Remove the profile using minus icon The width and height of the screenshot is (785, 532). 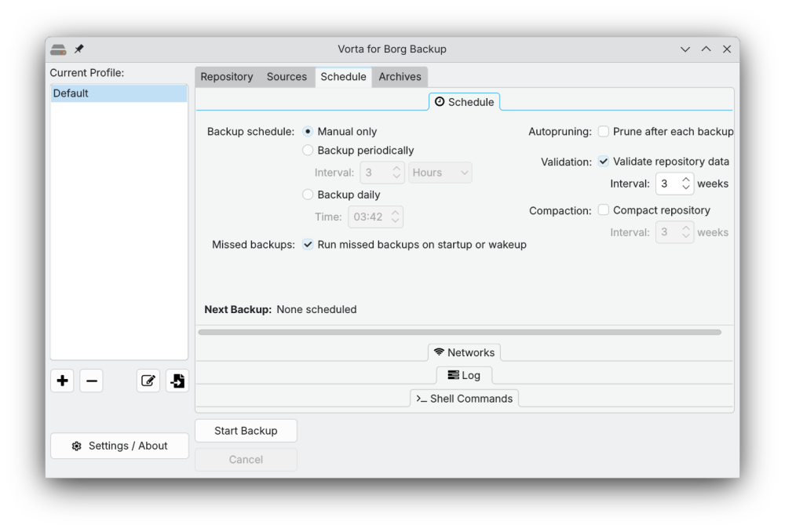point(91,381)
